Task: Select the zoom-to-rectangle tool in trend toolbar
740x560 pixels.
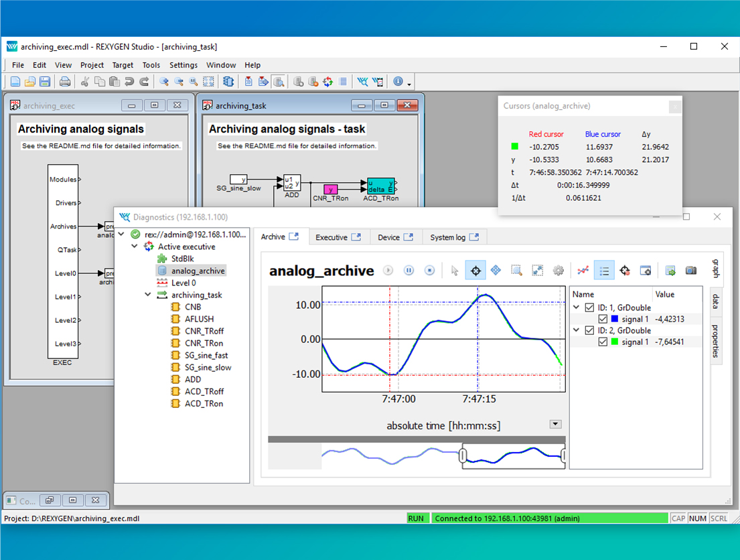Action: pos(516,271)
